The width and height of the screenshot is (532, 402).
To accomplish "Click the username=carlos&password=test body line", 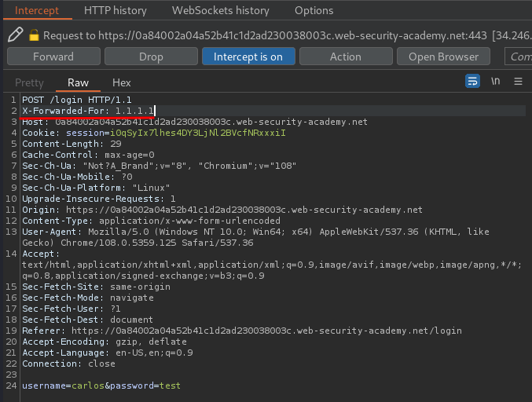I will point(101,386).
